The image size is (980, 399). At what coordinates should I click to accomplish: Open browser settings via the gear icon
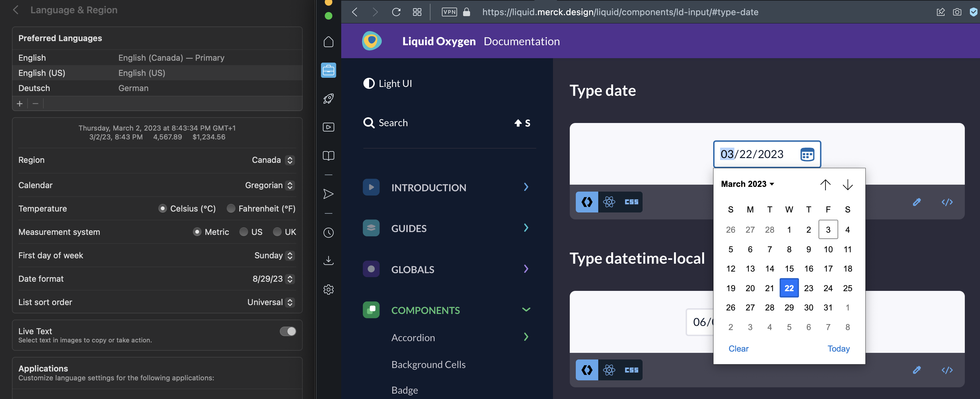(328, 290)
